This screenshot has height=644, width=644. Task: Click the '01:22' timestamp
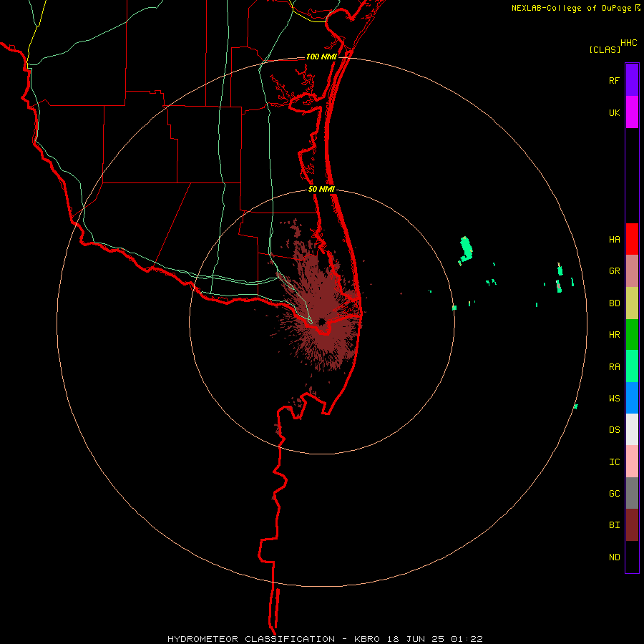pos(467,639)
